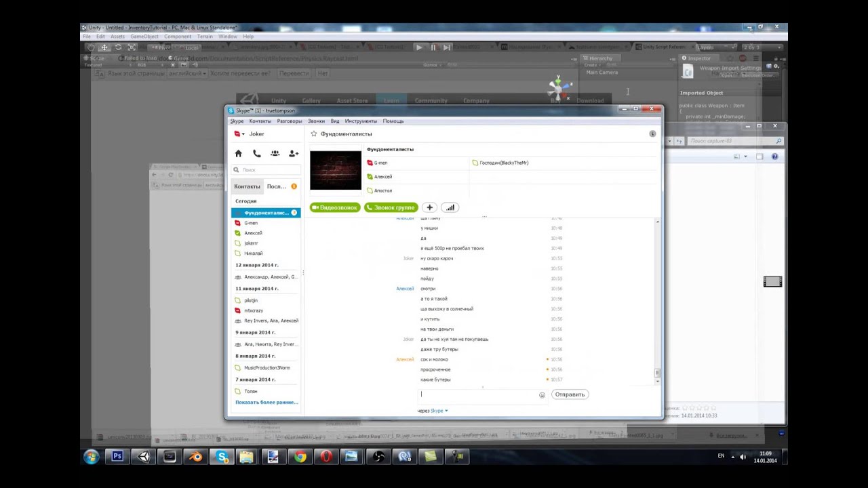Open Инструменты menu in Skype
Image resolution: width=868 pixels, height=488 pixels.
361,121
